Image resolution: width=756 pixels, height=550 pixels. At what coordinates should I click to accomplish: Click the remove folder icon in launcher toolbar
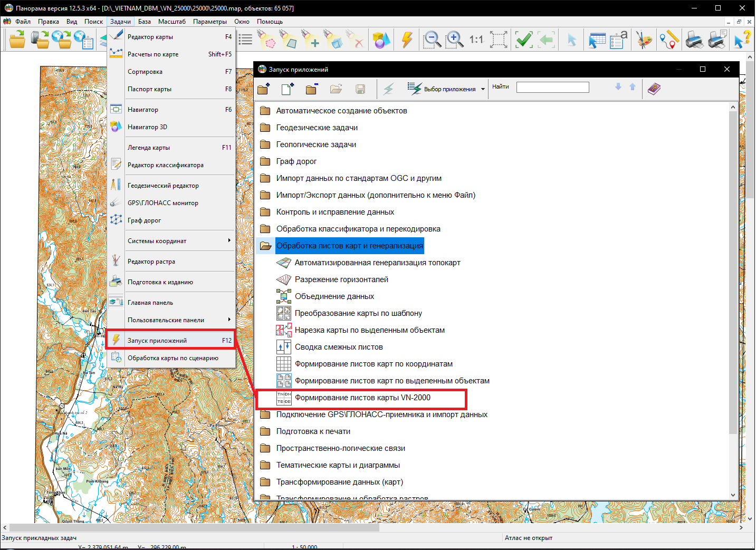pyautogui.click(x=312, y=89)
